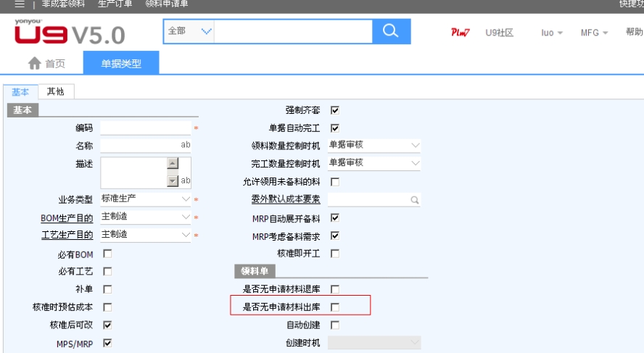Click the home icon beside 首页
The image size is (644, 353).
click(35, 63)
